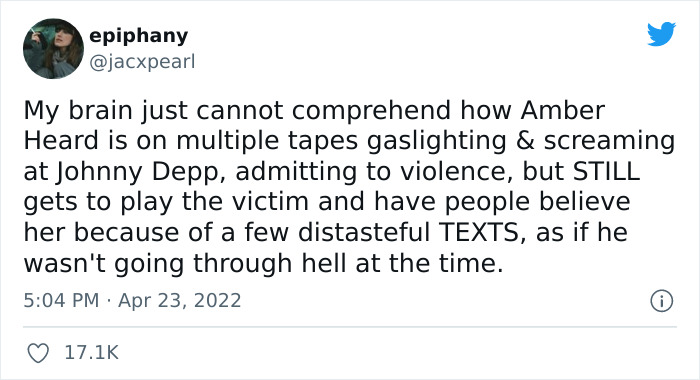Viewport: 700px width, 380px height.
Task: Open the epiphany display name
Action: [138, 37]
